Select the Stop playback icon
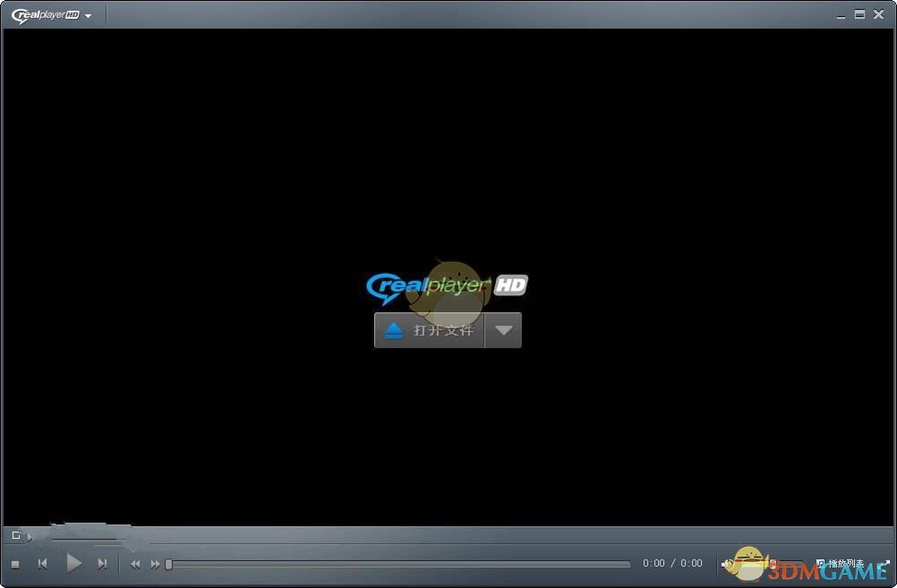The width and height of the screenshot is (897, 588). point(13,563)
